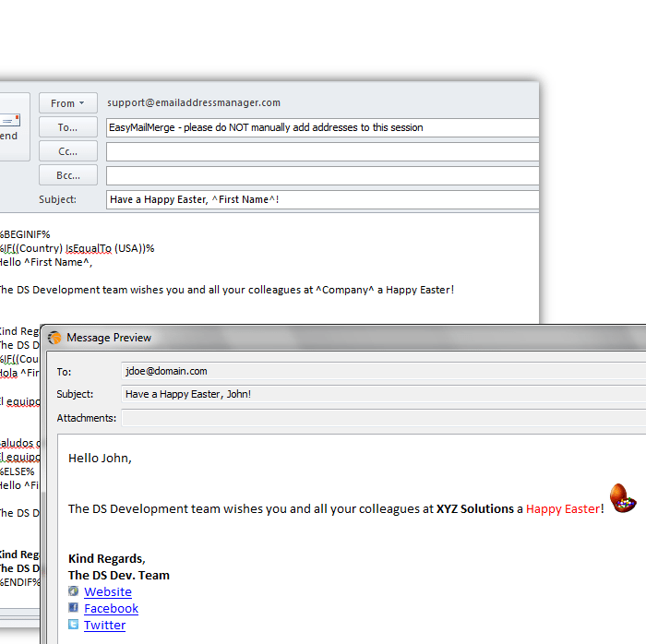Click the %BEGINIF% line in message body

pos(25,234)
